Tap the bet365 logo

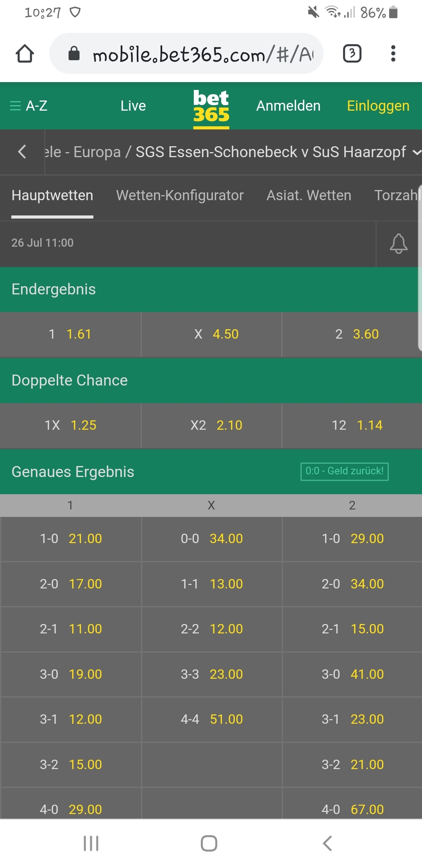tap(211, 106)
